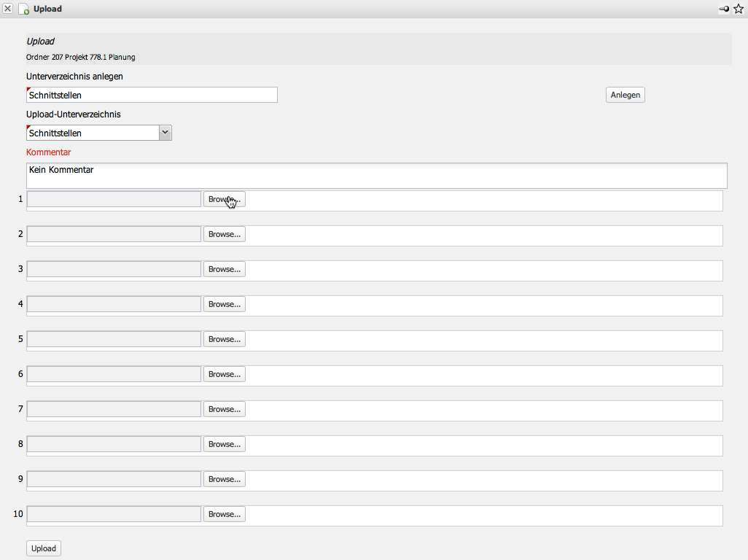The height and width of the screenshot is (560, 748).
Task: Click into the Kommentar text area
Action: coord(376,176)
